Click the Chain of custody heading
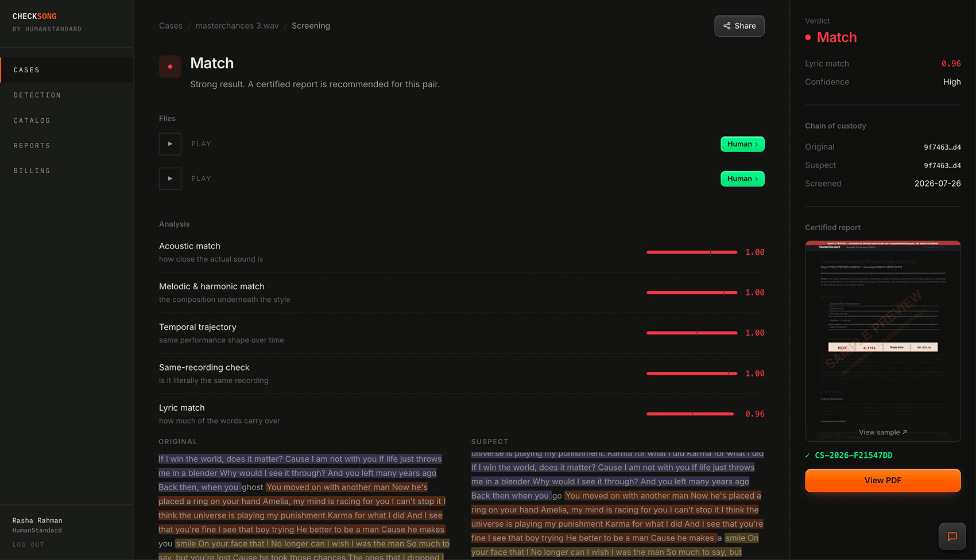The image size is (976, 560). [835, 126]
